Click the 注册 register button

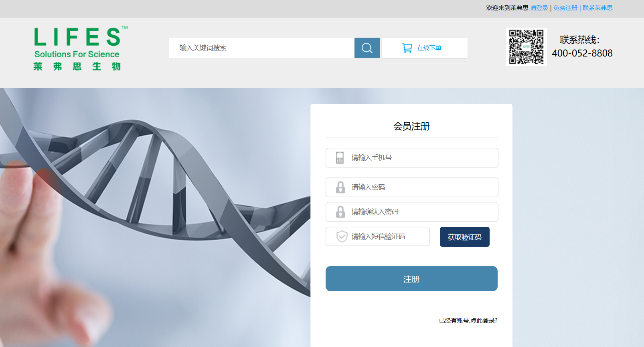click(411, 279)
